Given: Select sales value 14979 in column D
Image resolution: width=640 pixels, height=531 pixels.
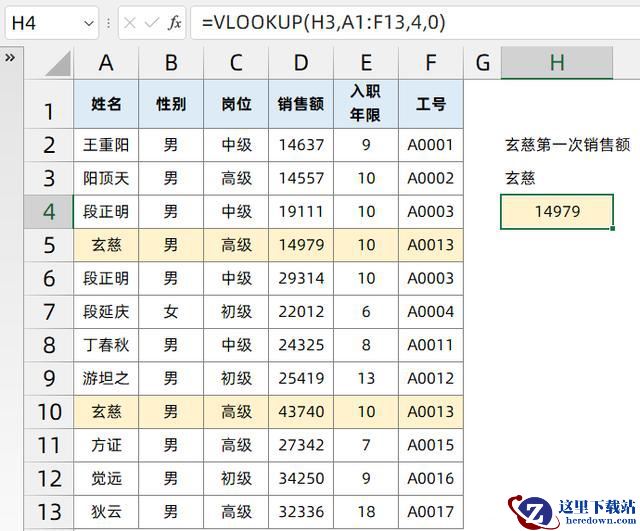Looking at the screenshot, I should tap(301, 245).
